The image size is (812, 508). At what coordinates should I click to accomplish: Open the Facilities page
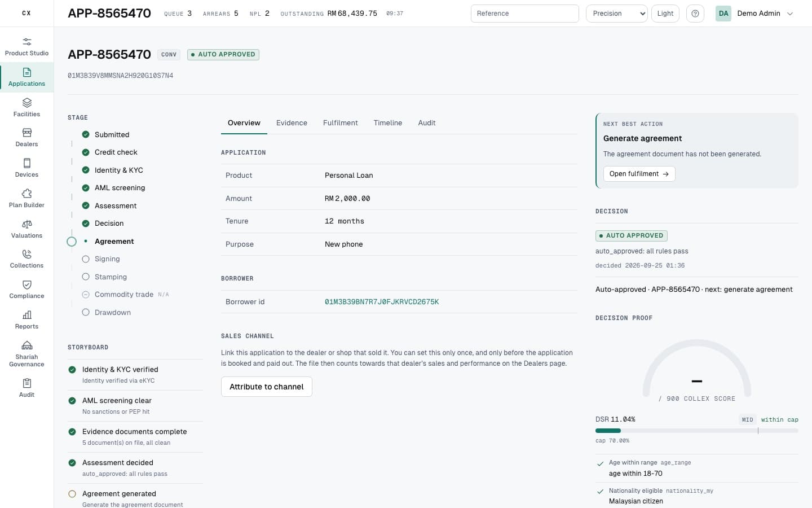point(27,108)
